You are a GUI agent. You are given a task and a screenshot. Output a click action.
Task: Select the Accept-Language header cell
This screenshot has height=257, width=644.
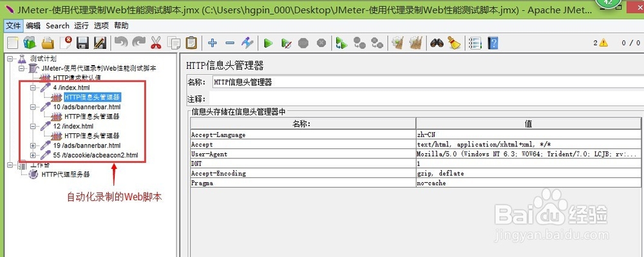(303, 135)
